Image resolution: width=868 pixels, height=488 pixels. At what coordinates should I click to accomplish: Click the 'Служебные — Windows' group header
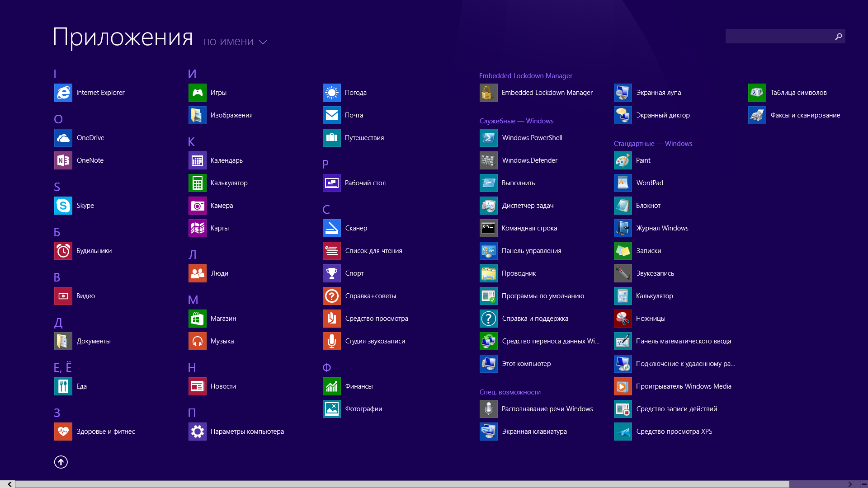tap(516, 121)
